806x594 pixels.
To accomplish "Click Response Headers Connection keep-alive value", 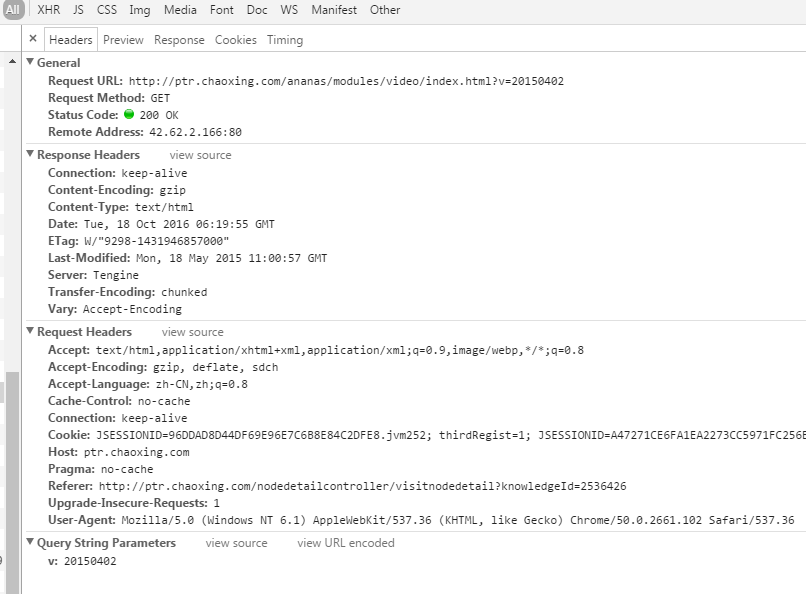I will (154, 173).
